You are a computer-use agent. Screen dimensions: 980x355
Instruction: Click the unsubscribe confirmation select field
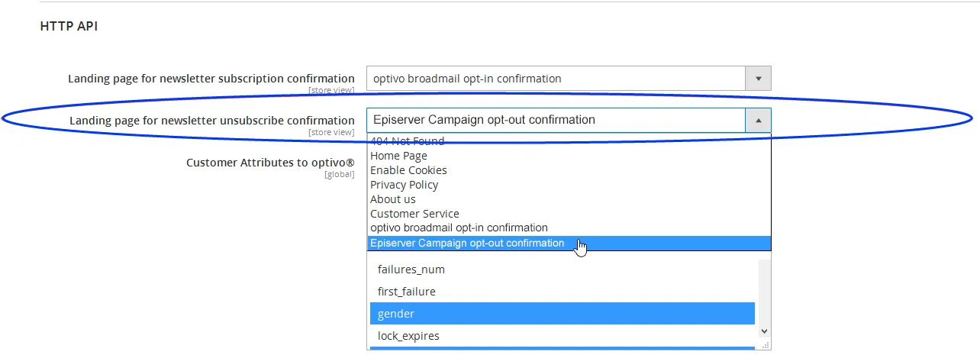[569, 120]
